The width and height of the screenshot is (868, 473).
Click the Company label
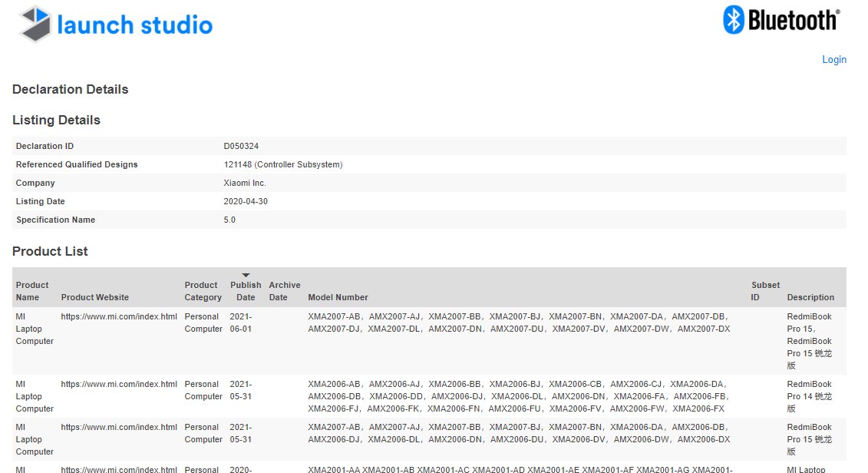[x=35, y=183]
